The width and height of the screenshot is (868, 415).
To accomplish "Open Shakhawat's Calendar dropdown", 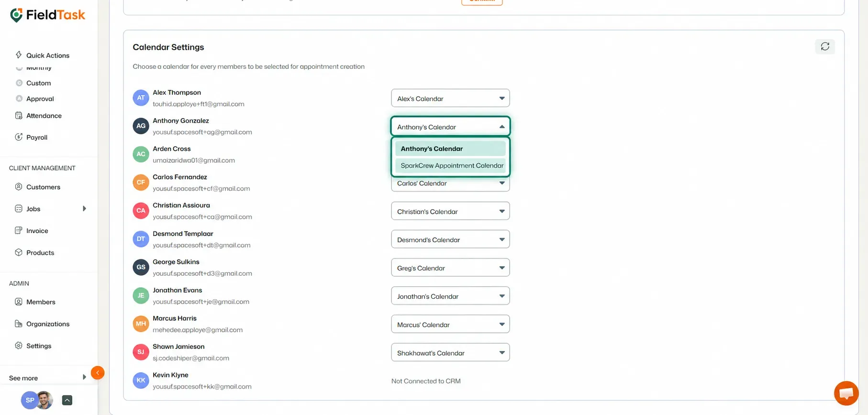I will click(450, 352).
